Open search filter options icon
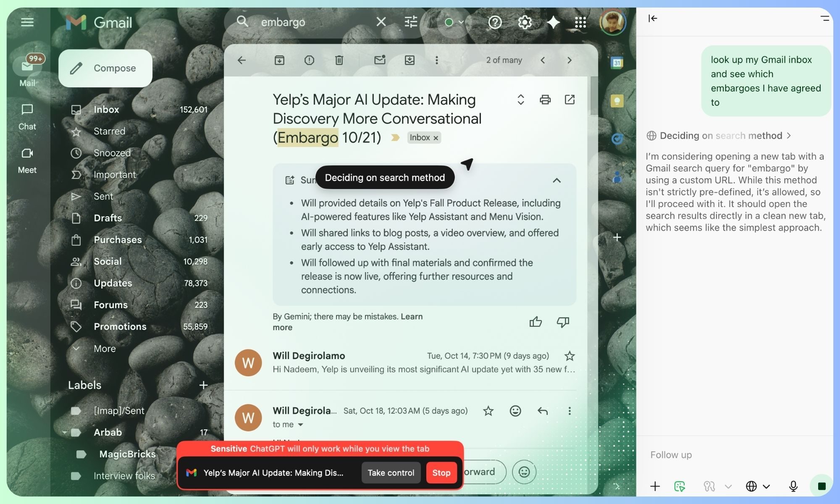The image size is (840, 504). point(411,21)
